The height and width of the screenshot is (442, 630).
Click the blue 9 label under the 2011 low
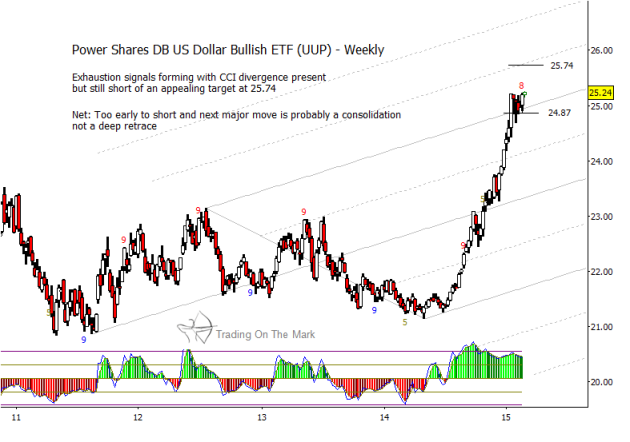84,340
